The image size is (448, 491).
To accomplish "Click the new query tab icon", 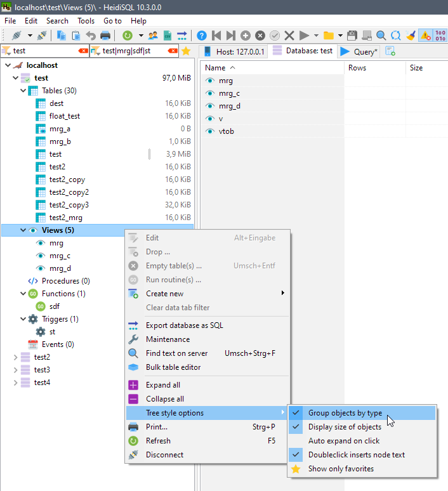I will coord(390,51).
